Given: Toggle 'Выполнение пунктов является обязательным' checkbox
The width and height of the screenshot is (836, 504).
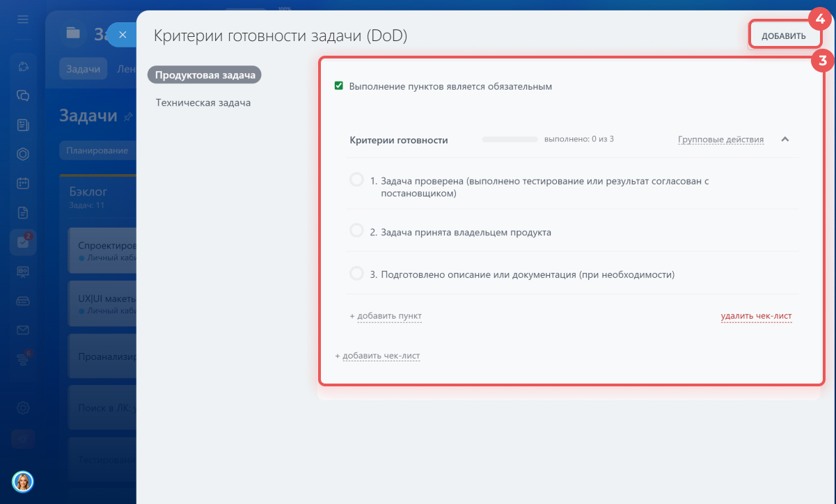Looking at the screenshot, I should 339,86.
